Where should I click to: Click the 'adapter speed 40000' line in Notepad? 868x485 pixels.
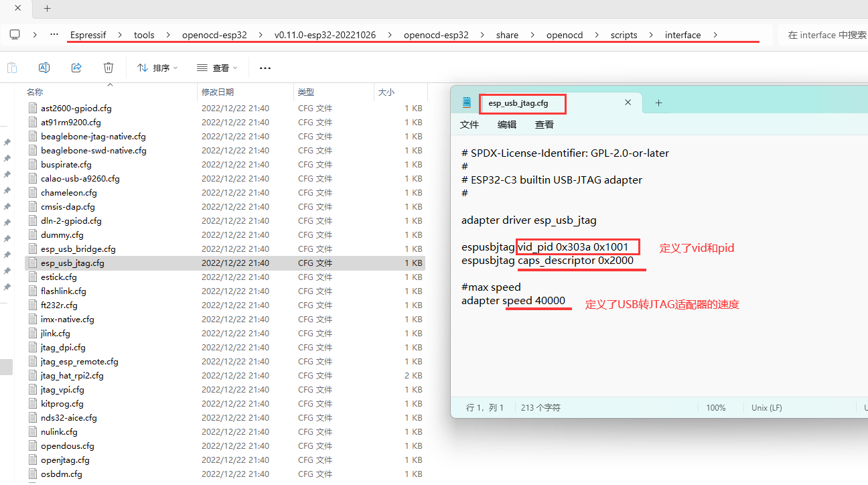tap(513, 301)
